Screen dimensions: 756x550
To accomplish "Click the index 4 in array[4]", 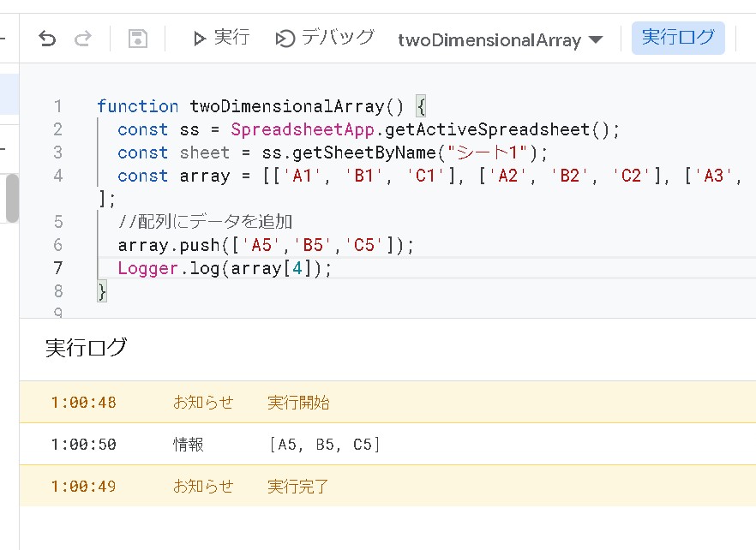I will [x=297, y=268].
